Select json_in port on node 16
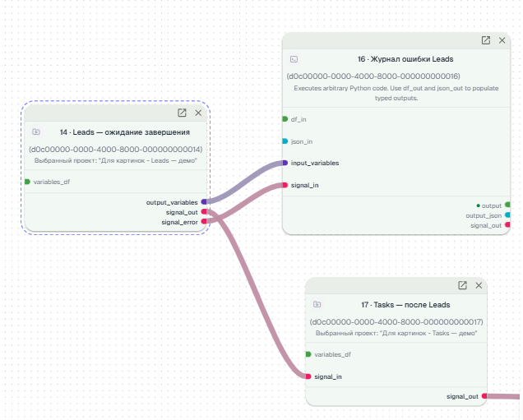Screen dimensions: 523x420 (x=285, y=141)
